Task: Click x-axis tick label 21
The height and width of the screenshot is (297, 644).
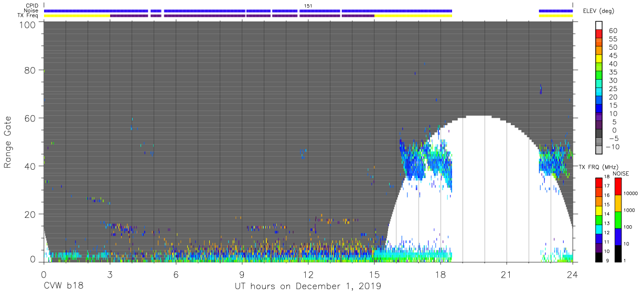Action: [x=507, y=274]
